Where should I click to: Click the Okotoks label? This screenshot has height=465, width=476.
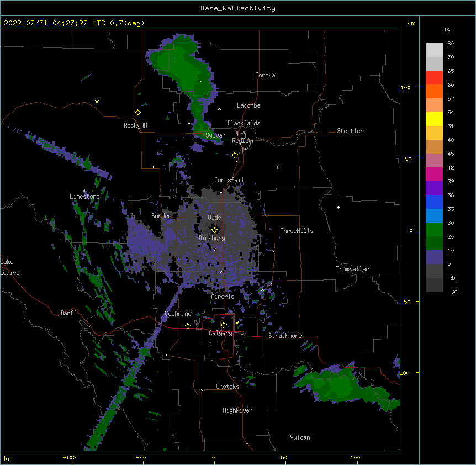tap(228, 387)
